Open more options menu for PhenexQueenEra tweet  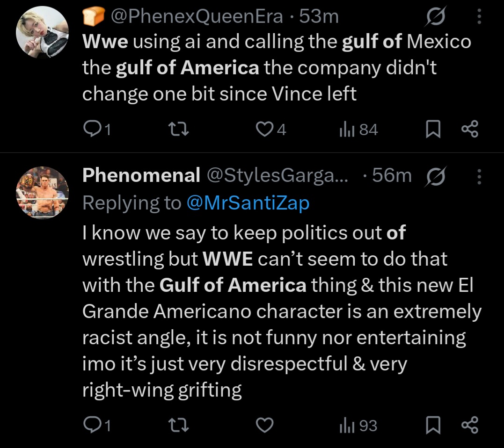479,17
